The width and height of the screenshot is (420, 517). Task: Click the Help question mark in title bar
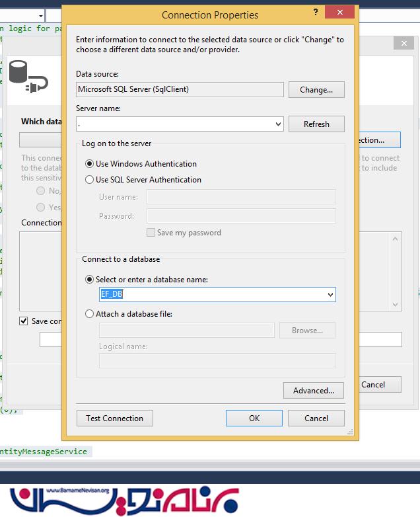coord(314,13)
